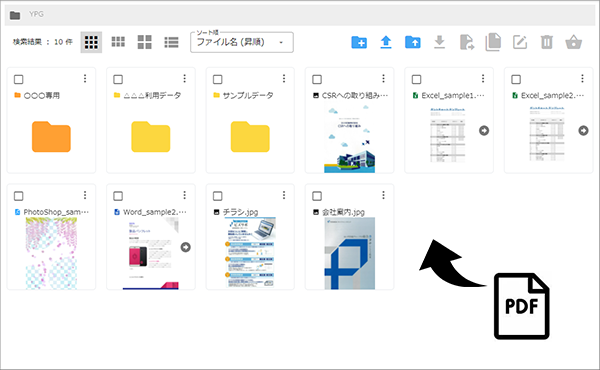Screen dimensions: 600x370
Task: Select the Excel_sample2 checkbox
Action: 516,79
